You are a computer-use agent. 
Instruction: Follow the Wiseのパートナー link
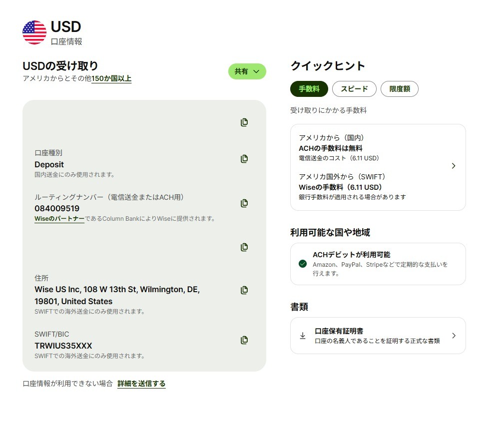(x=59, y=219)
